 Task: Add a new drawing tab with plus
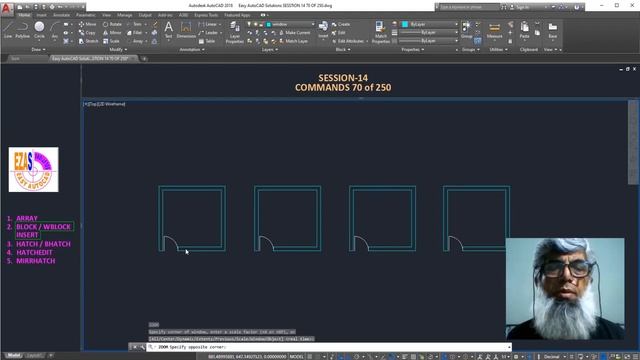click(x=144, y=59)
